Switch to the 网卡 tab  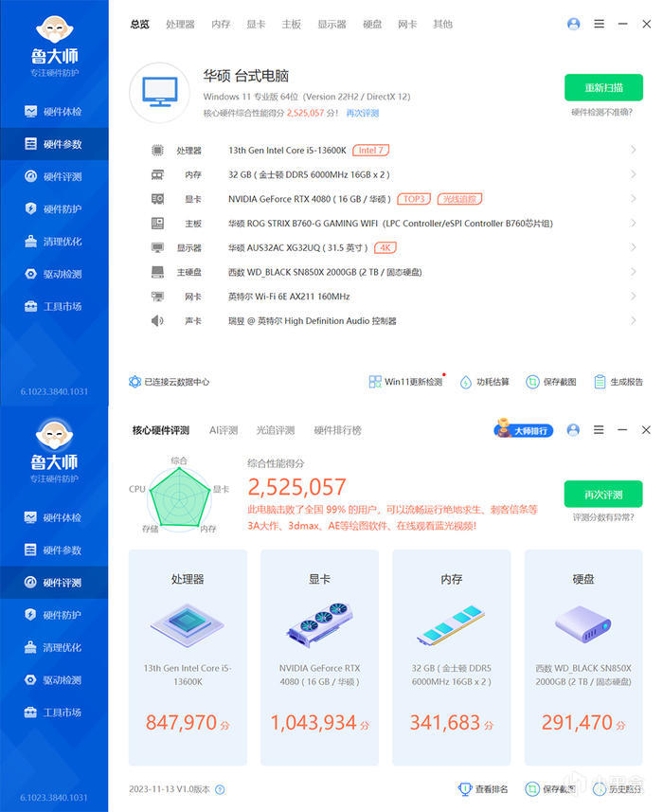click(x=407, y=24)
